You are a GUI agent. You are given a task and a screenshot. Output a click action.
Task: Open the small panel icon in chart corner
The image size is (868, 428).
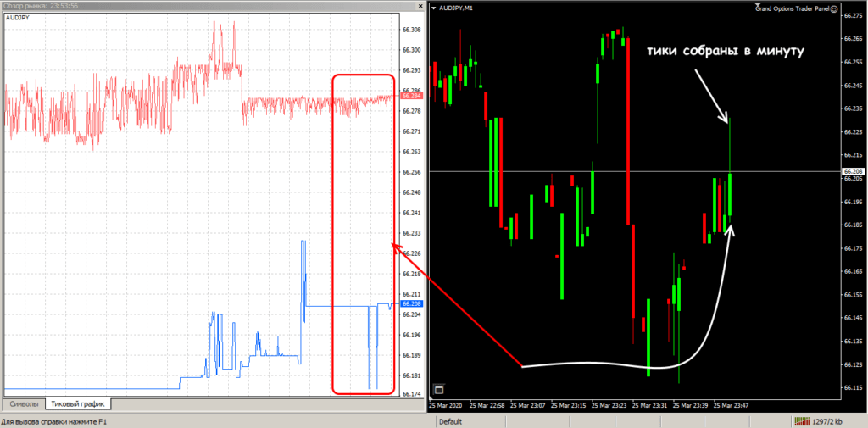tap(439, 390)
